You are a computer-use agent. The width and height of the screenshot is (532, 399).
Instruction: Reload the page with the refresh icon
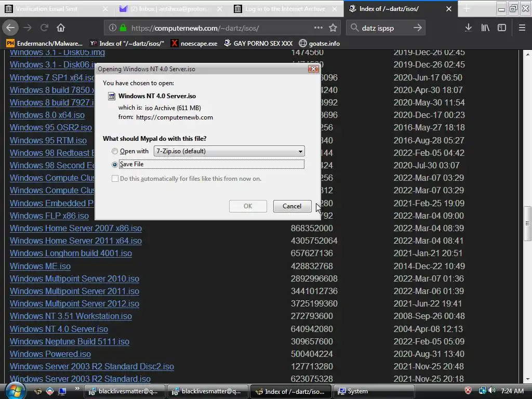click(x=44, y=28)
